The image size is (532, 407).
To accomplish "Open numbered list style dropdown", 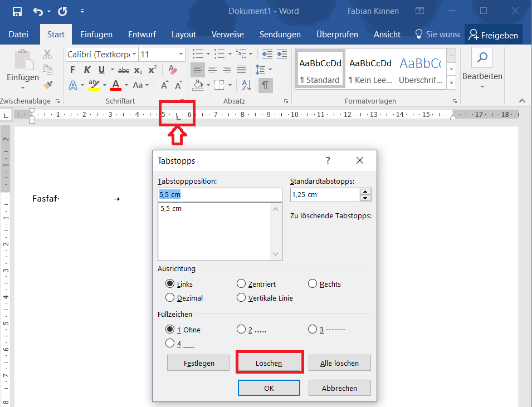I will (x=230, y=54).
